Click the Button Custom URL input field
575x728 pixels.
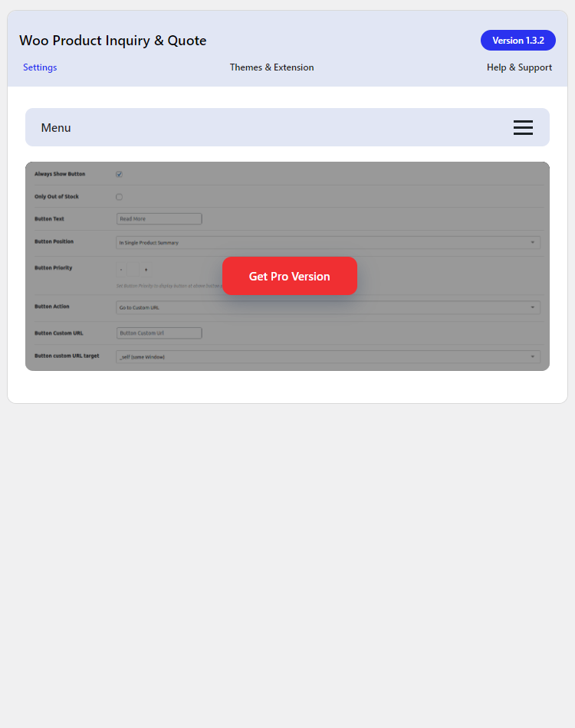point(159,333)
